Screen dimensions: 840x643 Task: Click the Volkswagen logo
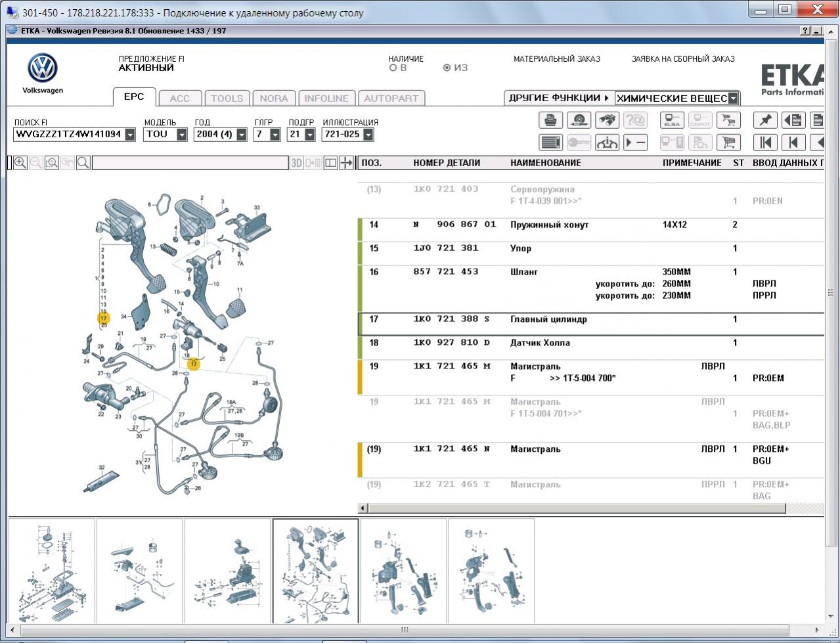tap(43, 68)
